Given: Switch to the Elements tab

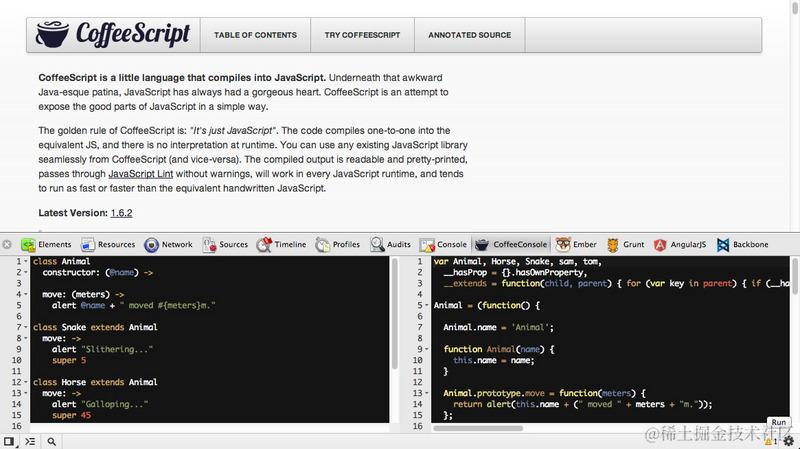Looking at the screenshot, I should pyautogui.click(x=55, y=244).
